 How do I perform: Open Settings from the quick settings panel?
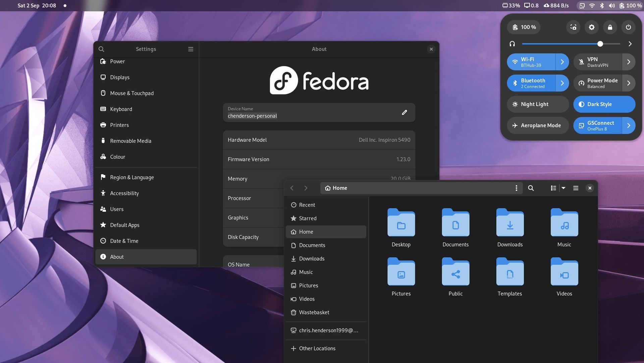(x=591, y=27)
